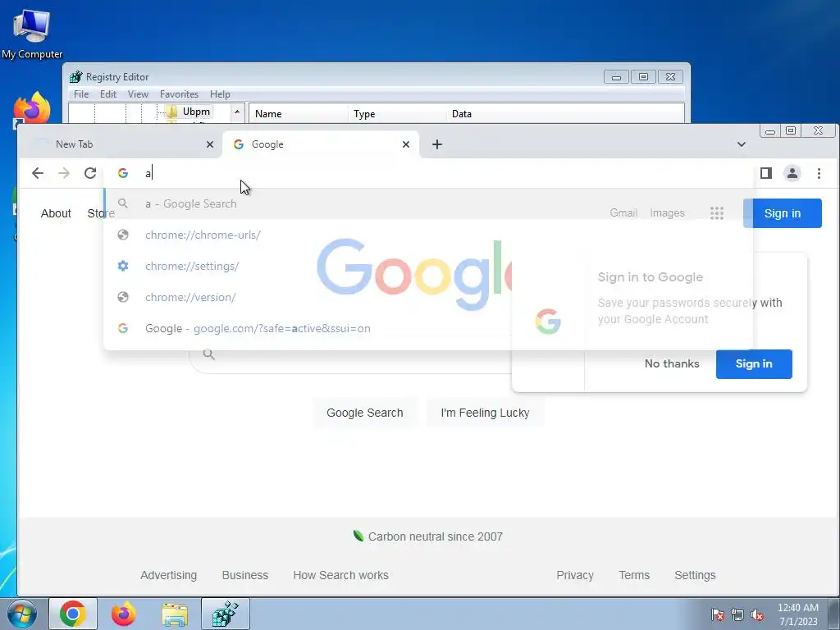Choose the chrome://version/ suggestion

coord(428,297)
